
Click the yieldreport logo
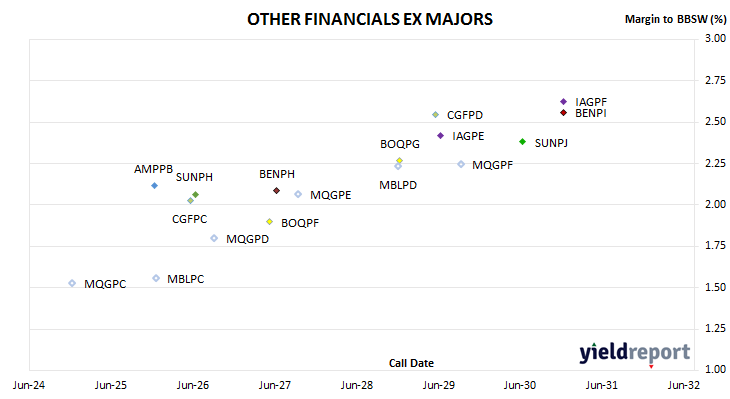click(635, 352)
